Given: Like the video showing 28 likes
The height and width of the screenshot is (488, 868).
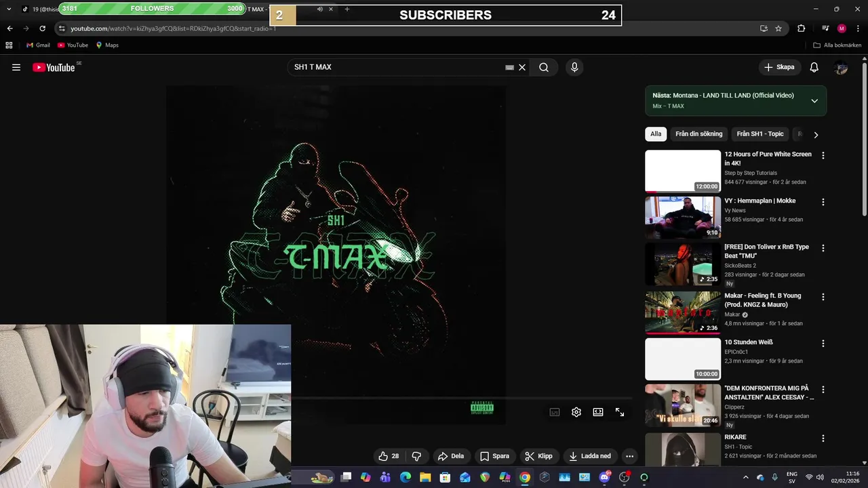Looking at the screenshot, I should click(389, 456).
